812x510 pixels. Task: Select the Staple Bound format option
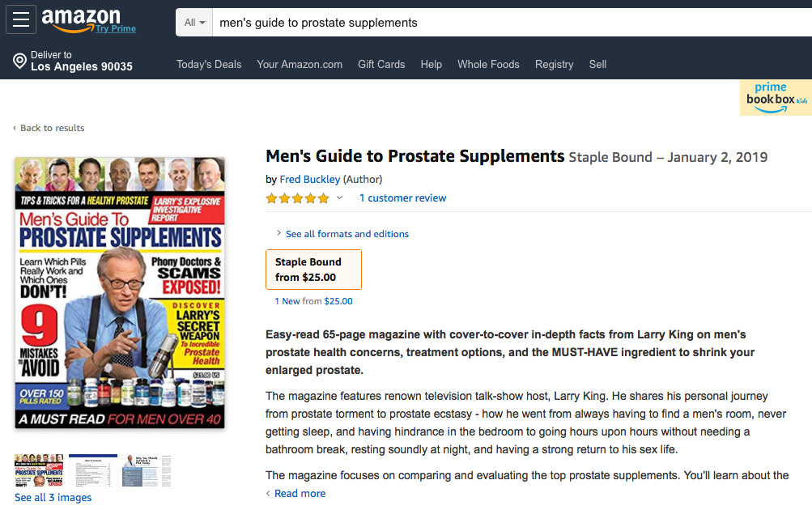pyautogui.click(x=313, y=270)
